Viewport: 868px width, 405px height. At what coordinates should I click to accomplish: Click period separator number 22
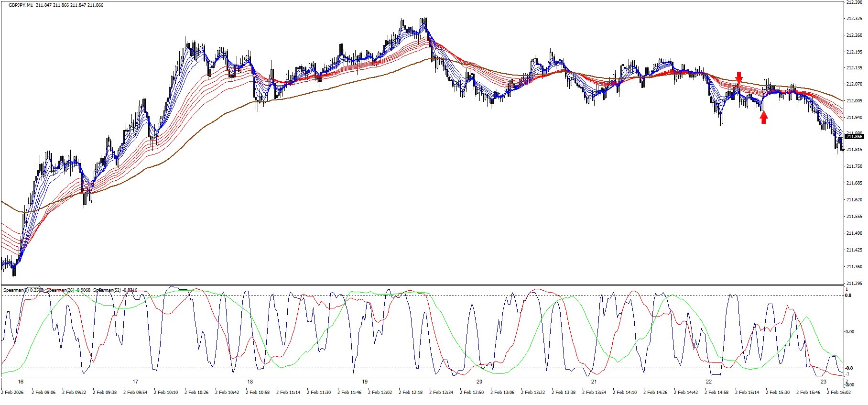[709, 382]
